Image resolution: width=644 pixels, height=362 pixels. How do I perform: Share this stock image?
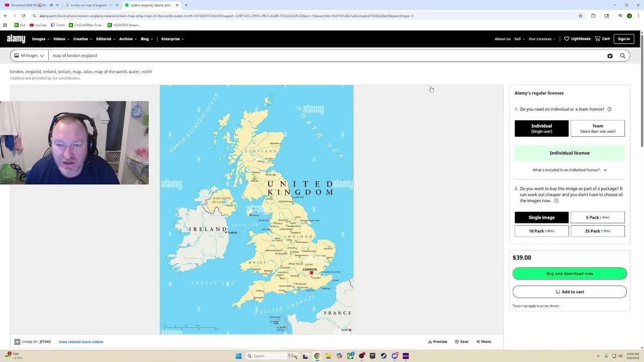pyautogui.click(x=484, y=342)
